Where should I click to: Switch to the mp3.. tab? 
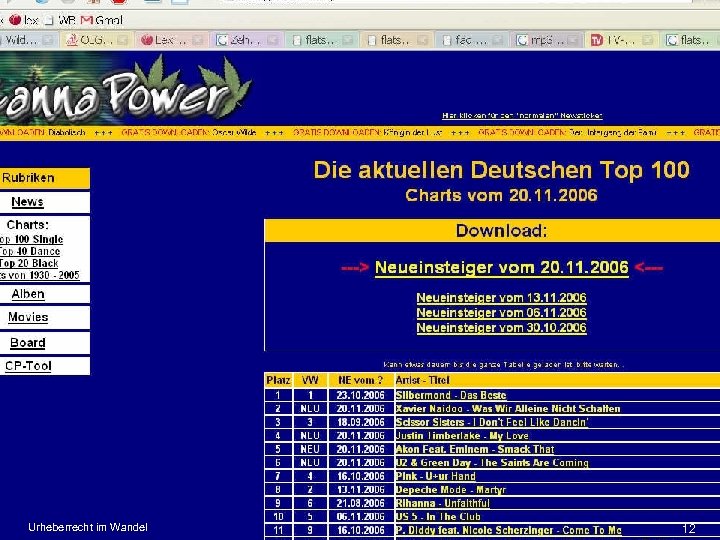546,40
